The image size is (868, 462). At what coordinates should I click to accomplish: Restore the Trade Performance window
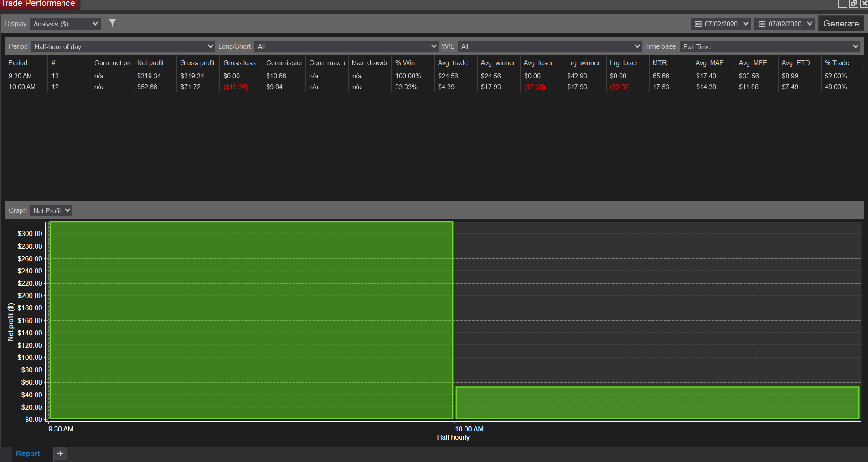853,4
